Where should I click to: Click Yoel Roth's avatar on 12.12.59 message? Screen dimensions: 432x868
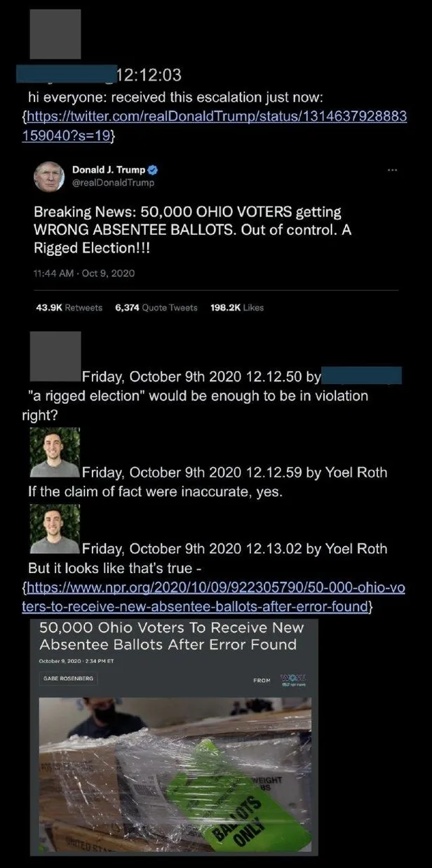click(55, 452)
